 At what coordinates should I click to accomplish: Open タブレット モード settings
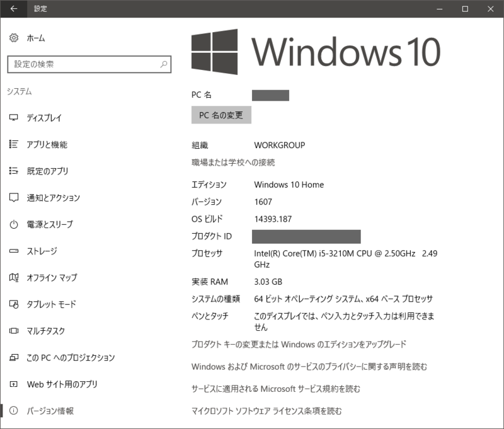(51, 304)
